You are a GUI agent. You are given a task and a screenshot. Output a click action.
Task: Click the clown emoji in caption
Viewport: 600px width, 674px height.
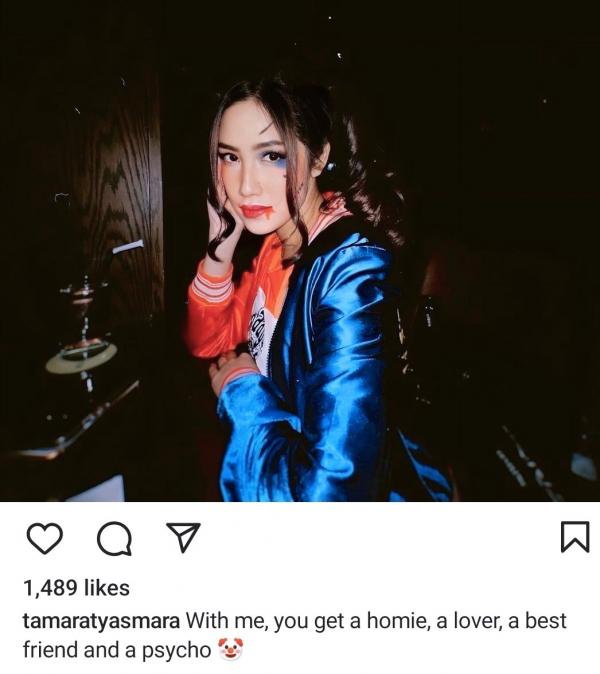[230, 649]
